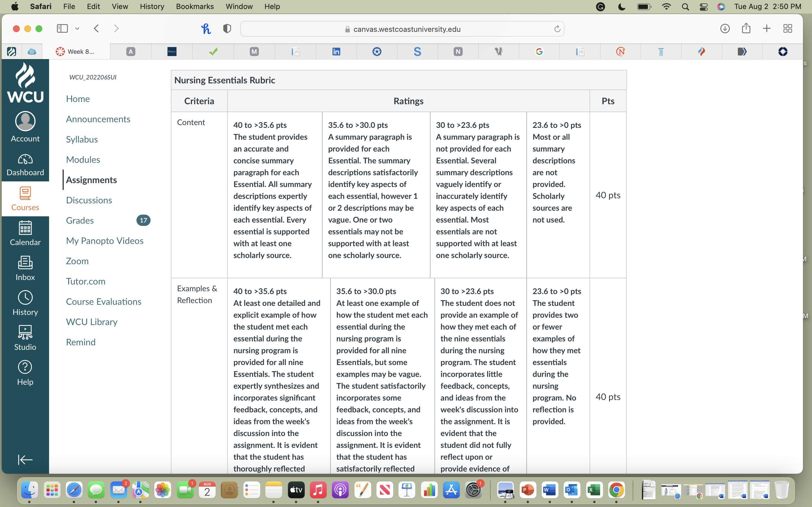Toggle the Safari sidebar button
Viewport: 812px width, 507px height.
coord(62,28)
